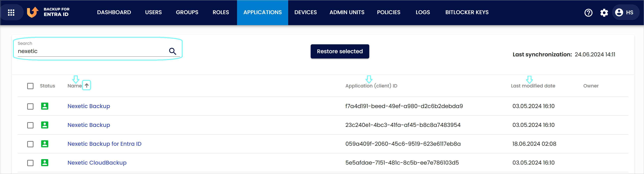View the Logs tab
The image size is (644, 174).
pos(423,12)
